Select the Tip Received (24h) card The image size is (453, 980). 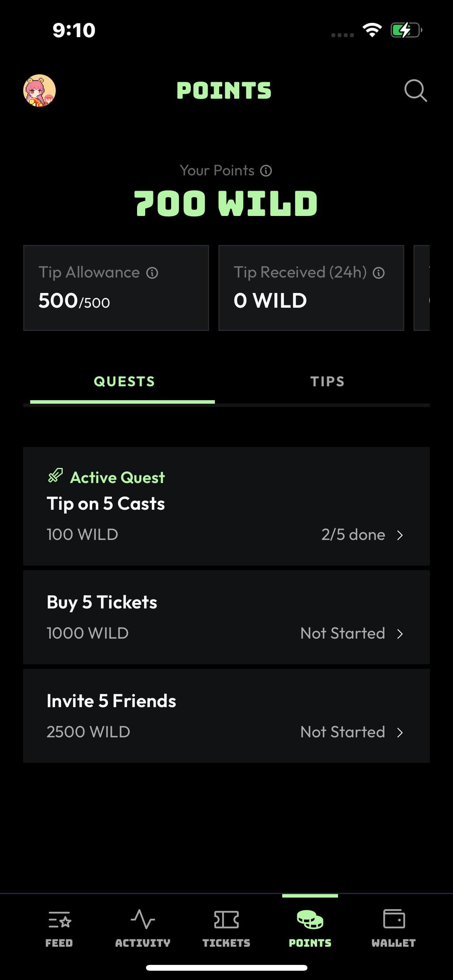pos(311,288)
